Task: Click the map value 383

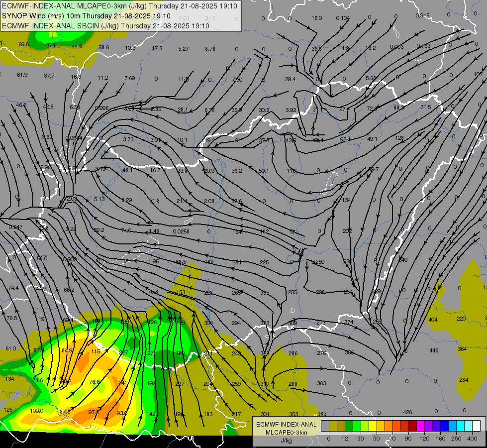Action: click(322, 414)
